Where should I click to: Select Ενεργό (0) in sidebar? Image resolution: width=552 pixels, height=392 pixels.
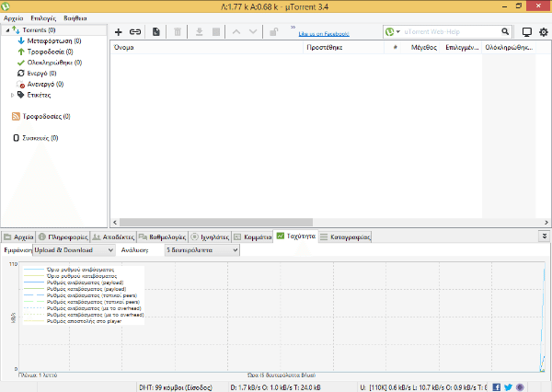point(41,74)
